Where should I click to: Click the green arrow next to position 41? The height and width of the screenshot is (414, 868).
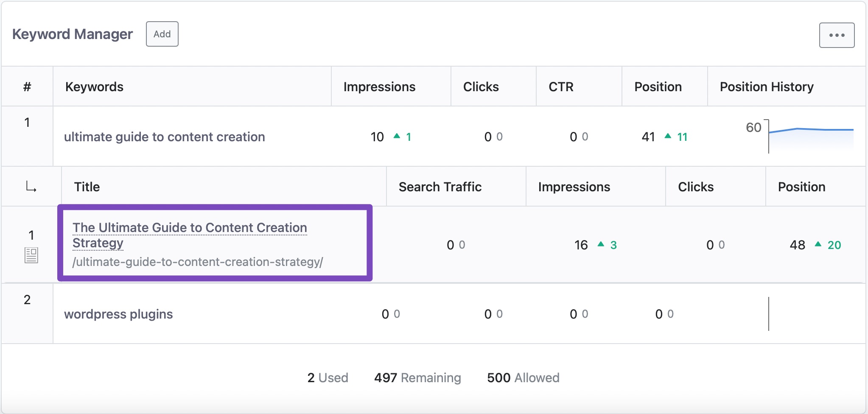668,136
